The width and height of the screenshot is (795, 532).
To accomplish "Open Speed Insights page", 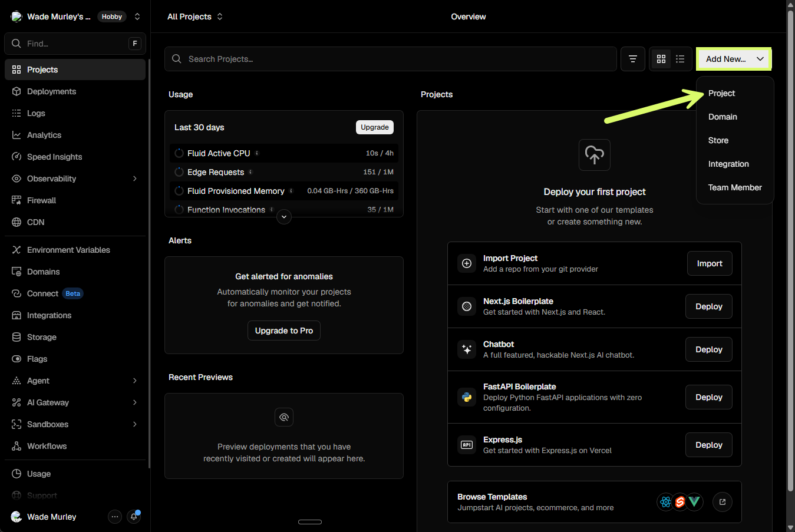I will [x=75, y=157].
